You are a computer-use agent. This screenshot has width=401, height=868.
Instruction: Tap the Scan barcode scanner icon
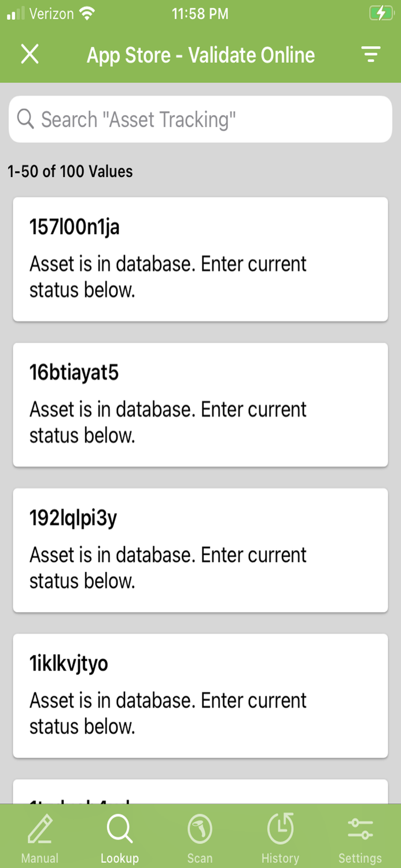pos(200,829)
